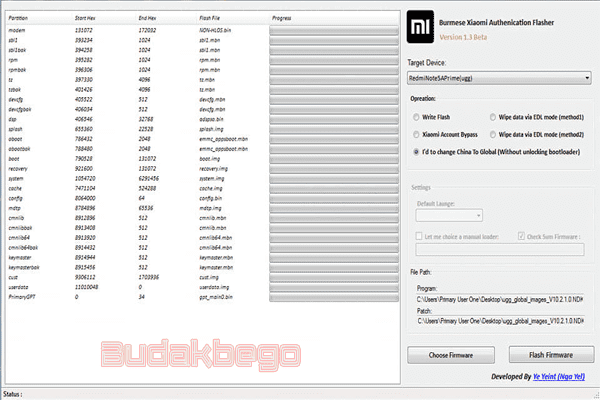Click the Flash Firmware button
Screen dimensions: 600x400
tap(551, 355)
